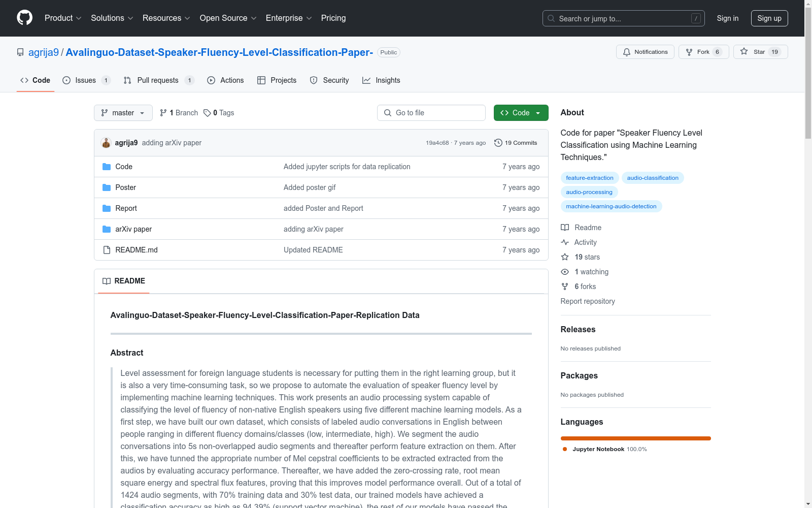The image size is (812, 508).
Task: Click the Sign in link
Action: (x=728, y=18)
